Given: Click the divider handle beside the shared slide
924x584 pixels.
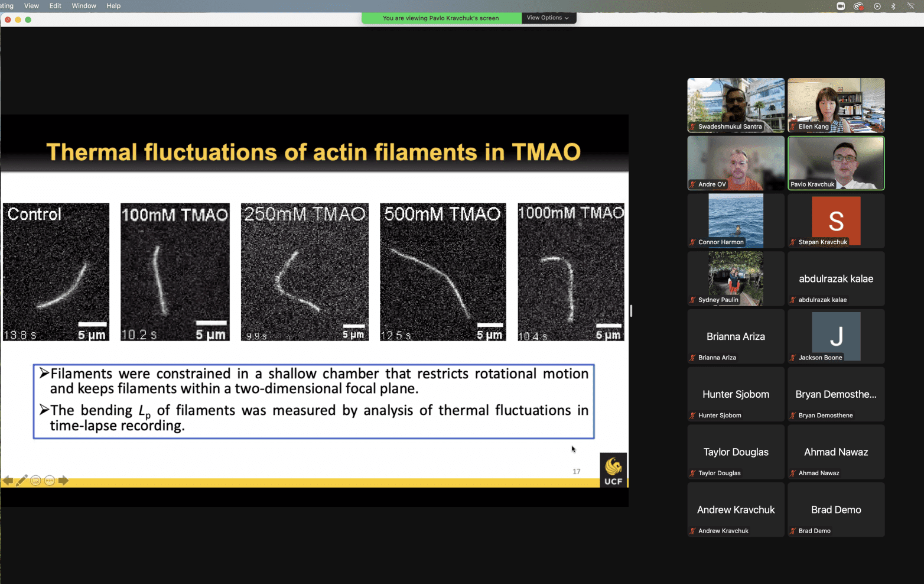Looking at the screenshot, I should pyautogui.click(x=631, y=310).
